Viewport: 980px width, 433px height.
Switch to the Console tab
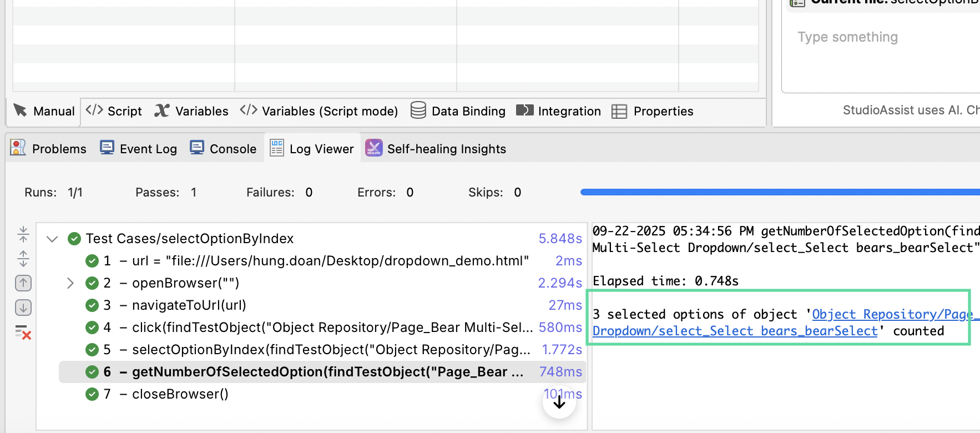coord(223,149)
